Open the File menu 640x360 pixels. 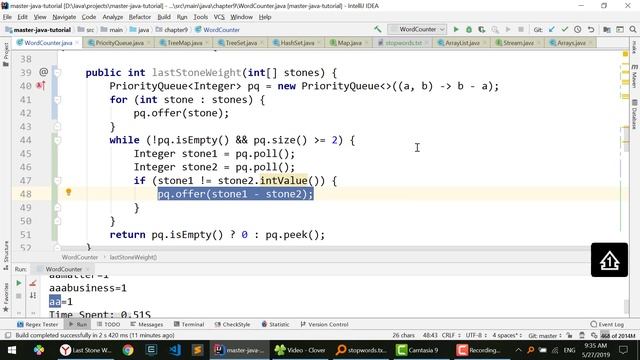point(7,17)
